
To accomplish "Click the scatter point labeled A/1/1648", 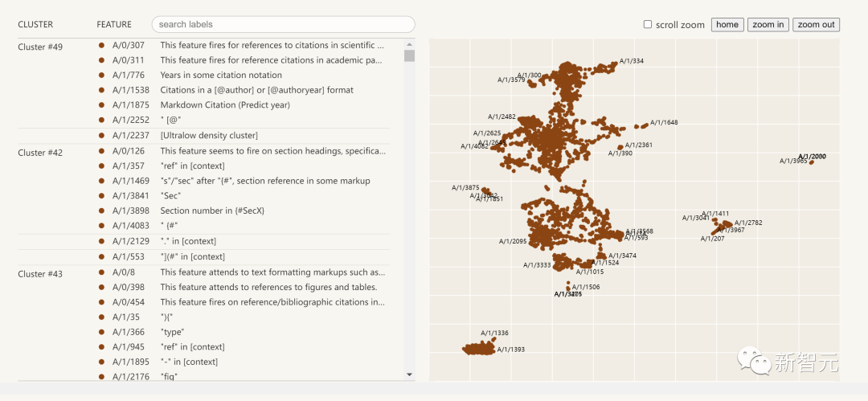I will (x=645, y=125).
